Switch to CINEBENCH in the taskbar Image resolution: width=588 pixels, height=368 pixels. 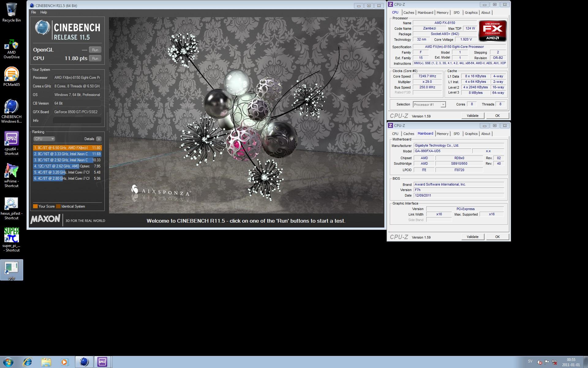coord(84,362)
